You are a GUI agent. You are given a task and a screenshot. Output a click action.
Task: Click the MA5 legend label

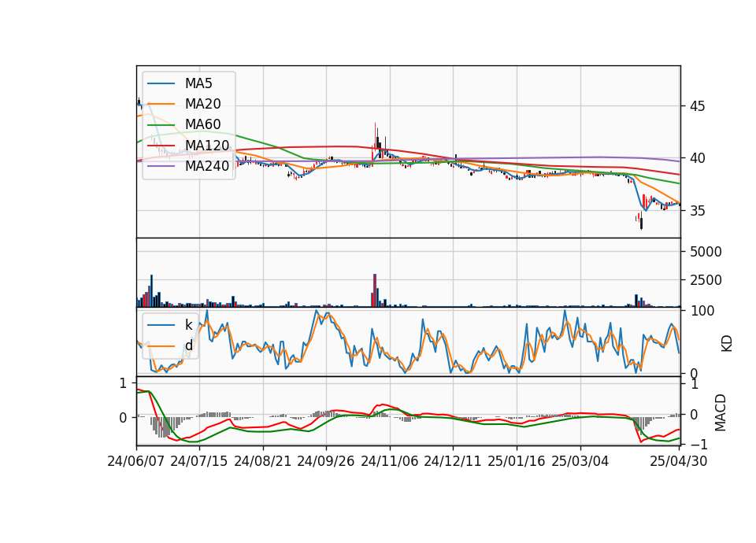198,83
